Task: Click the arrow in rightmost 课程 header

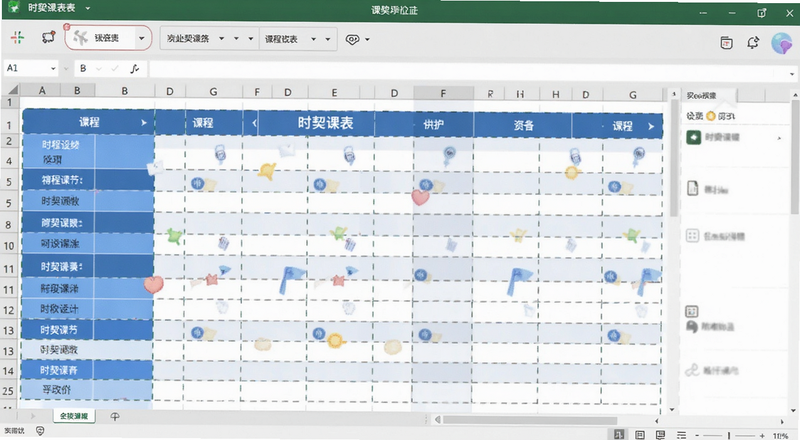Action: pyautogui.click(x=651, y=126)
